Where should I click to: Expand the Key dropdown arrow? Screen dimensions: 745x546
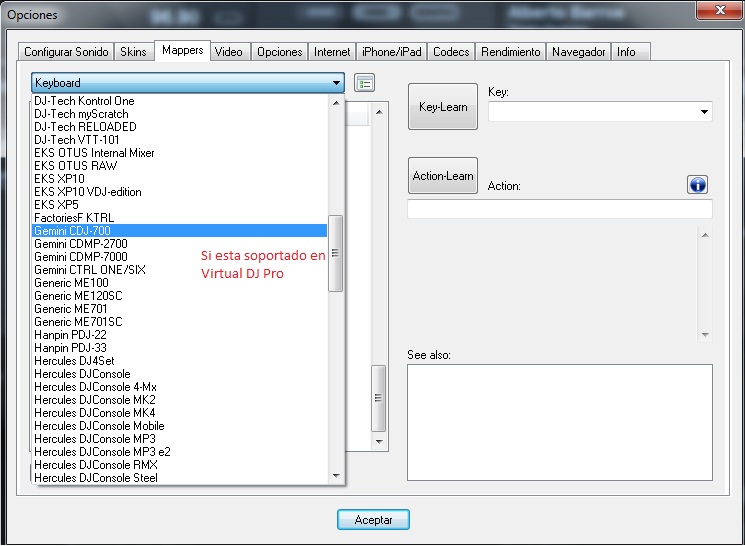(x=704, y=112)
